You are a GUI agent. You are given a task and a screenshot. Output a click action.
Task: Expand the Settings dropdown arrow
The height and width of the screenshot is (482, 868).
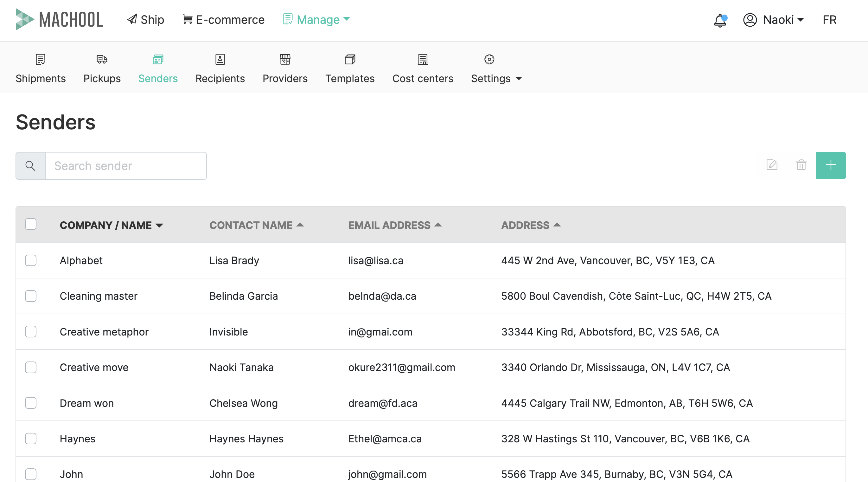[x=519, y=79]
